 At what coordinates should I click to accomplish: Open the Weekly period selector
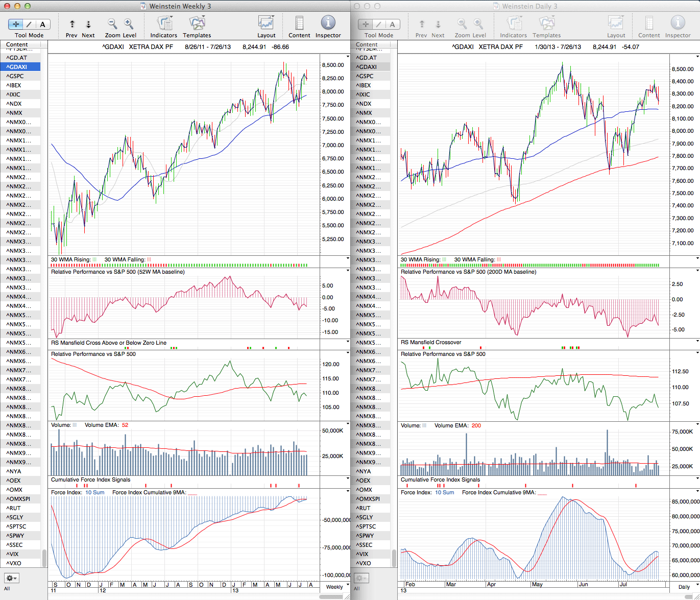point(337,587)
